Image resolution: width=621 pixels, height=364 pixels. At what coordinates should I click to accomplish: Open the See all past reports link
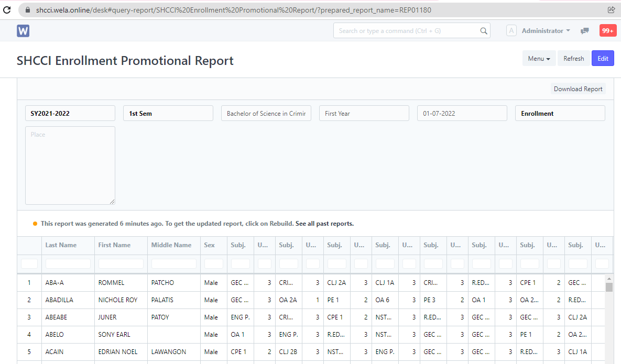(324, 224)
